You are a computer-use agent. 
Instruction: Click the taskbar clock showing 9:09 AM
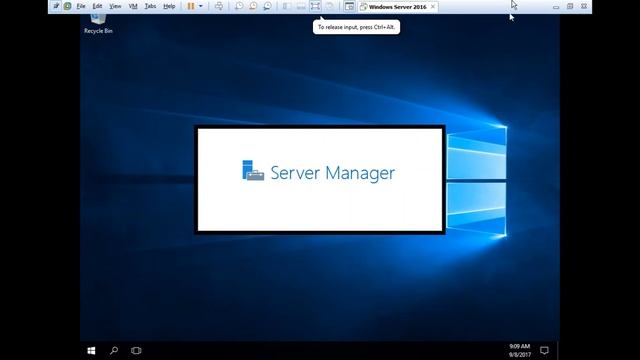520,351
